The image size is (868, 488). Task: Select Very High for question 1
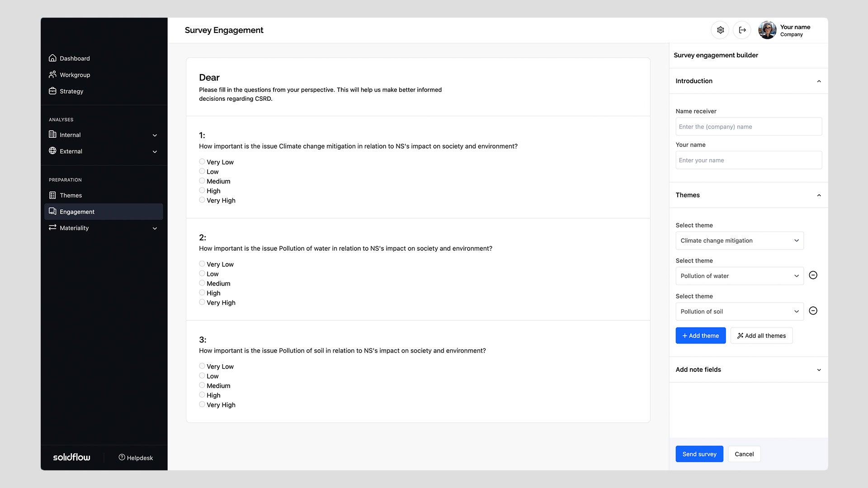point(202,200)
